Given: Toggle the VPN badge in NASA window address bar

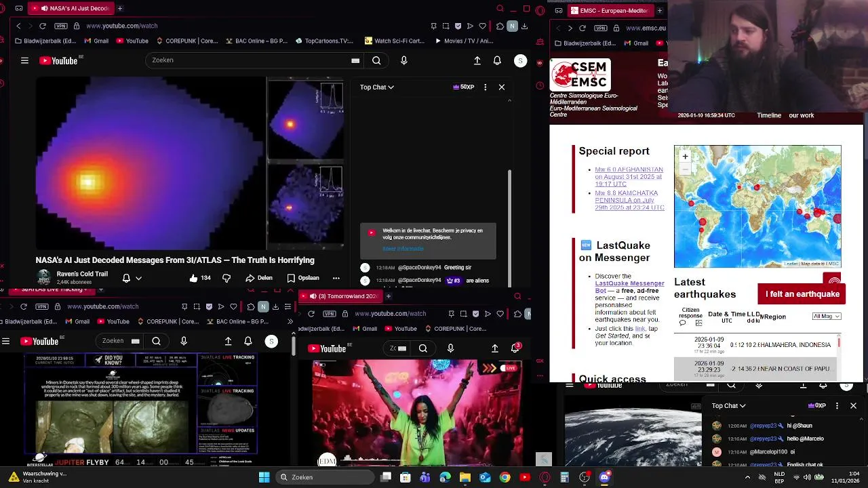Looking at the screenshot, I should tap(61, 26).
